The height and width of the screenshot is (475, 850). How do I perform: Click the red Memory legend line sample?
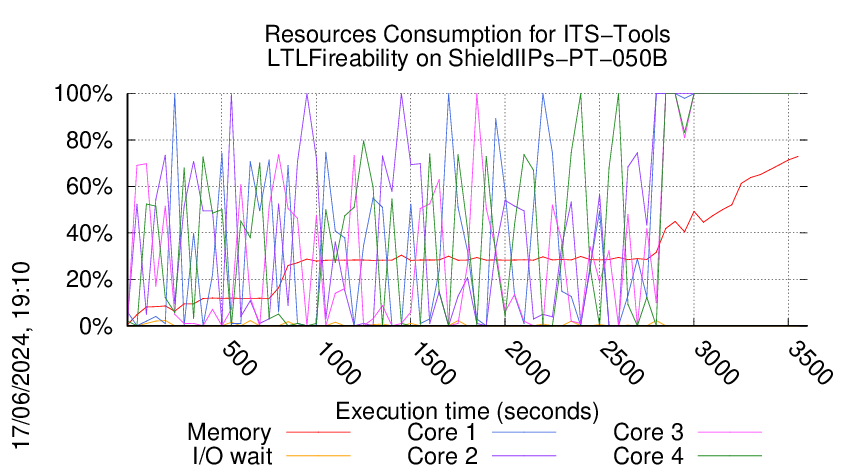318,432
